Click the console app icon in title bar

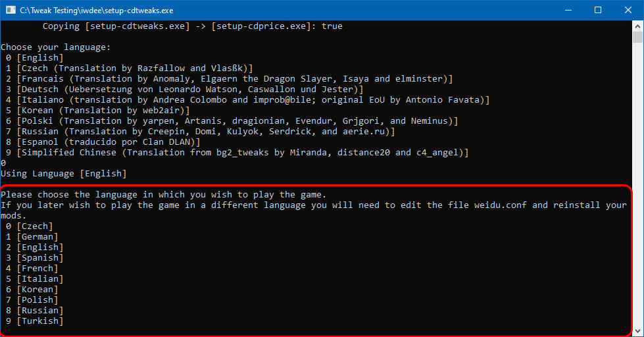tap(11, 10)
